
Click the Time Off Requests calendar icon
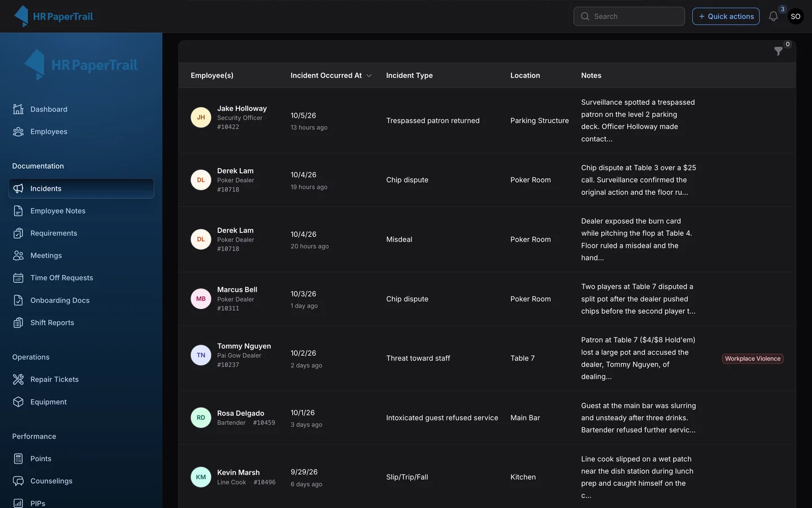[19, 278]
